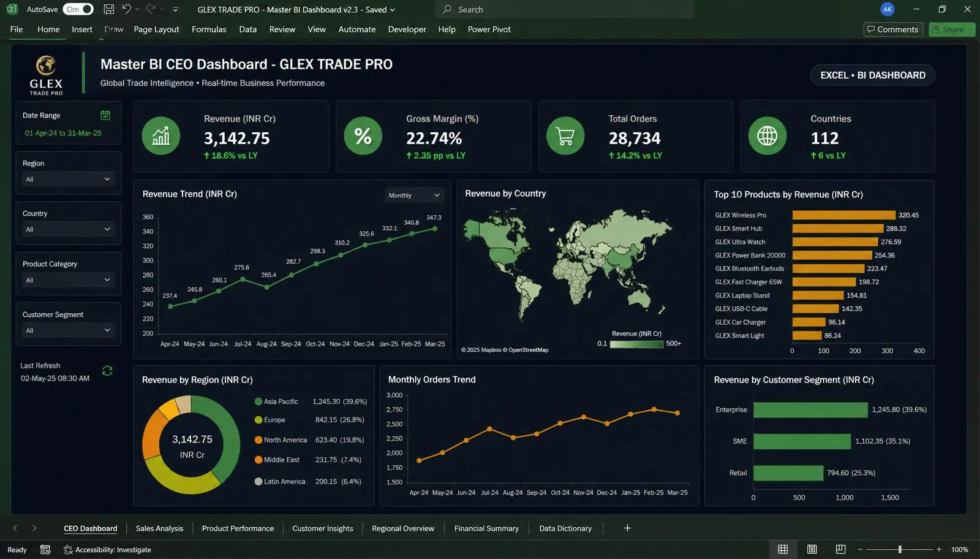Open the Monthly period dropdown on Revenue Trend
Image resolution: width=980 pixels, height=559 pixels.
click(x=414, y=196)
